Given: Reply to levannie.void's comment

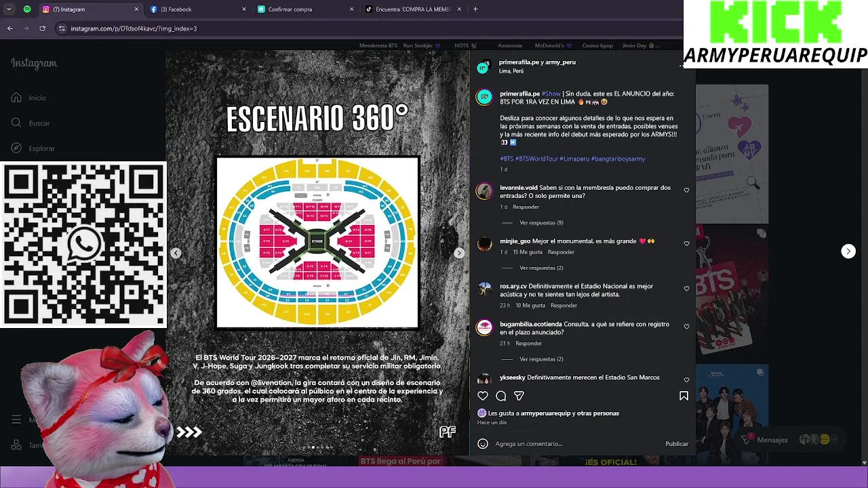Looking at the screenshot, I should pyautogui.click(x=526, y=207).
